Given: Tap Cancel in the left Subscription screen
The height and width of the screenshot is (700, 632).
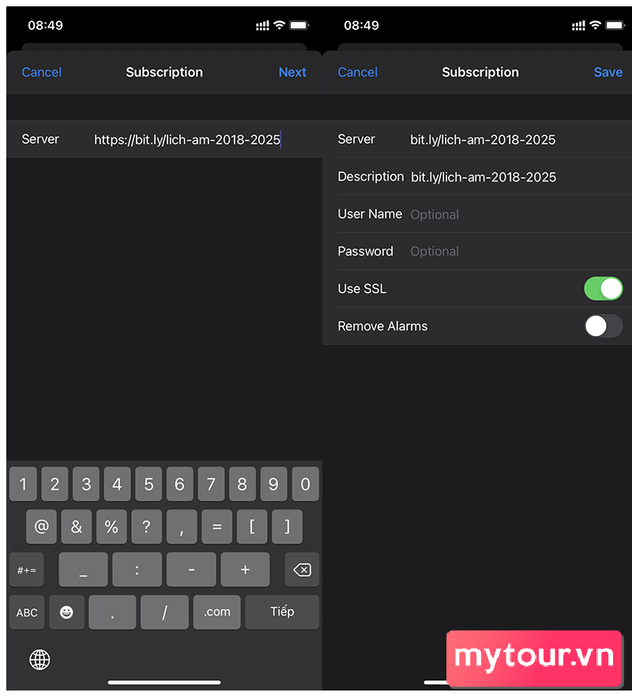Looking at the screenshot, I should [42, 72].
